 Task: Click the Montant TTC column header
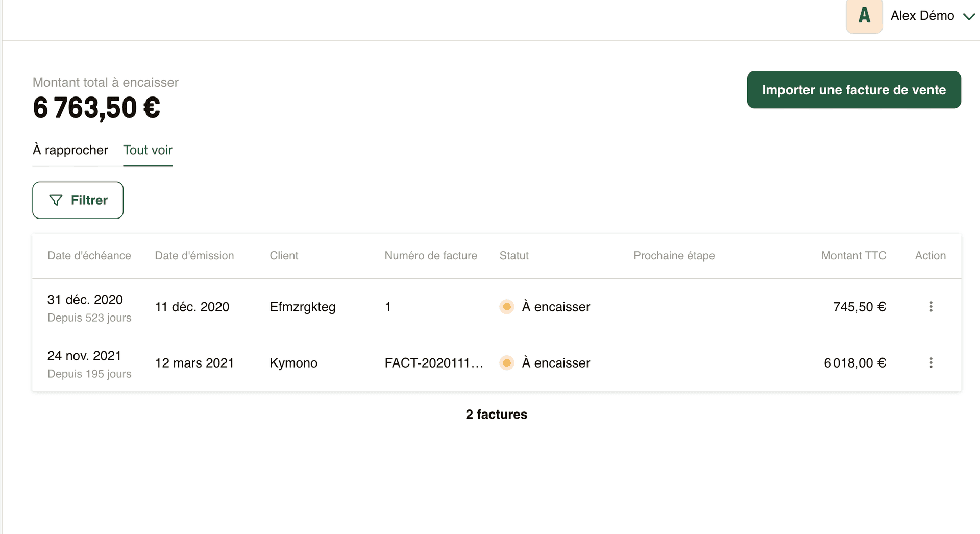[853, 256]
